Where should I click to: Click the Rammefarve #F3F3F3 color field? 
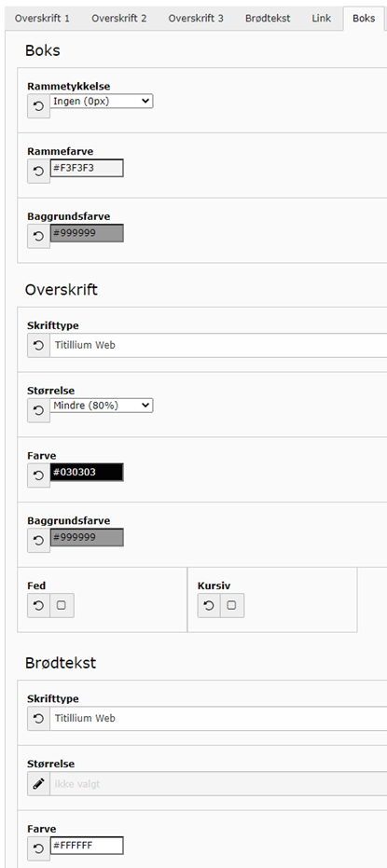pos(87,168)
